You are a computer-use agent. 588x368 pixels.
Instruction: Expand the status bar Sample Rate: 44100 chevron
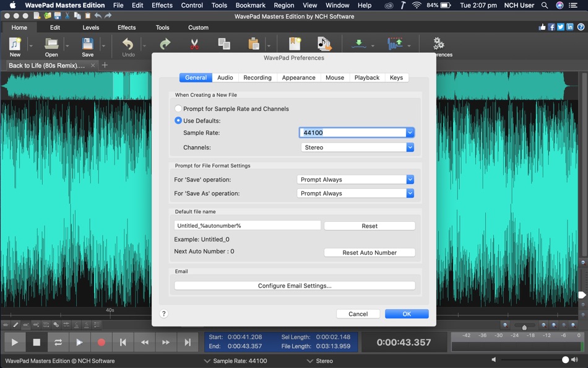pos(207,361)
